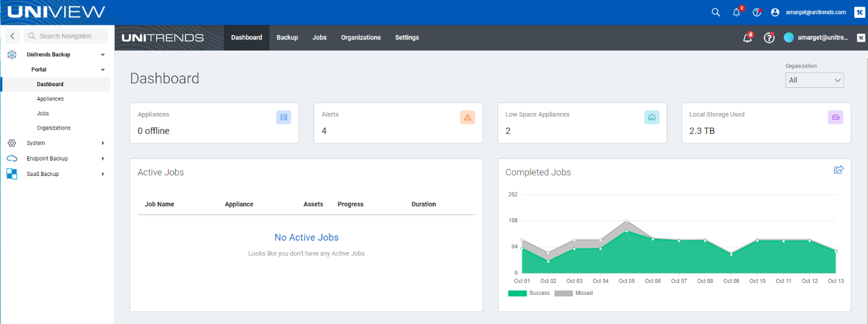The height and width of the screenshot is (324, 868).
Task: Click the Alerts card warning triangle icon
Action: click(468, 117)
